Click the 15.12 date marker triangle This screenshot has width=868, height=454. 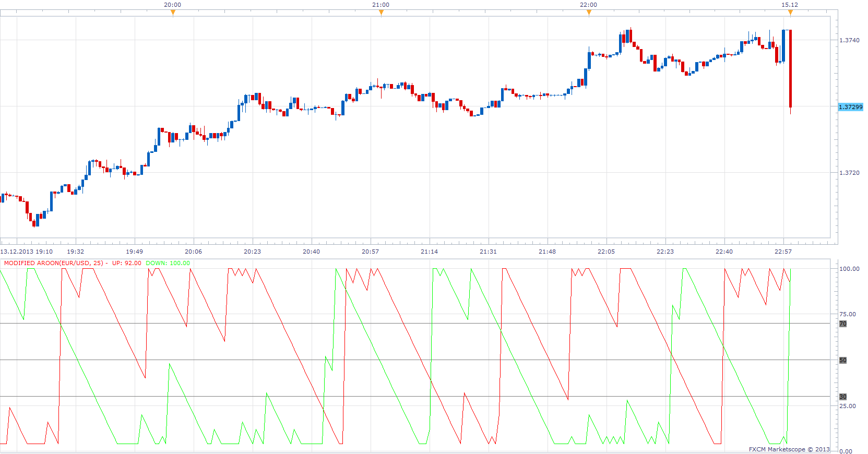(790, 13)
